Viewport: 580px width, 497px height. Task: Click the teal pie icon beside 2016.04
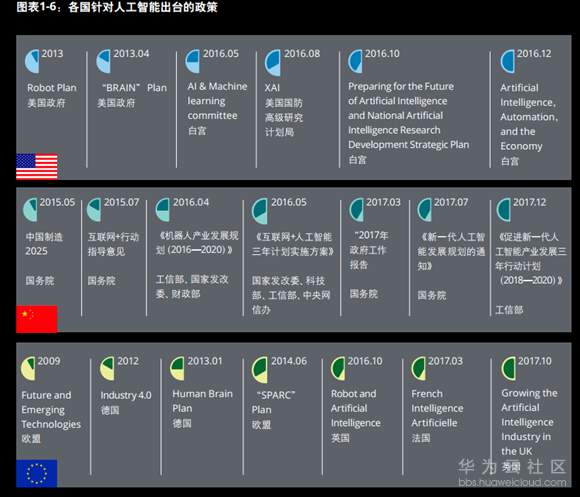[x=163, y=209]
